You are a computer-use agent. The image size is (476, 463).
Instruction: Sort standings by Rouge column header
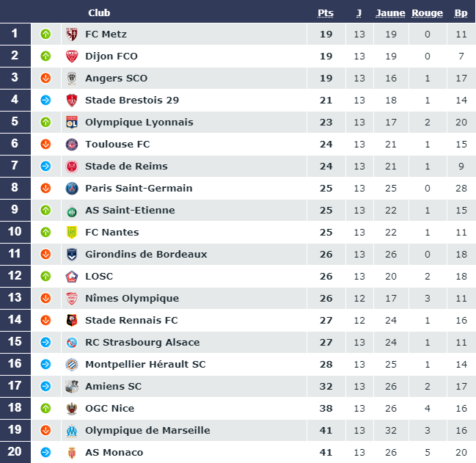coord(428,12)
